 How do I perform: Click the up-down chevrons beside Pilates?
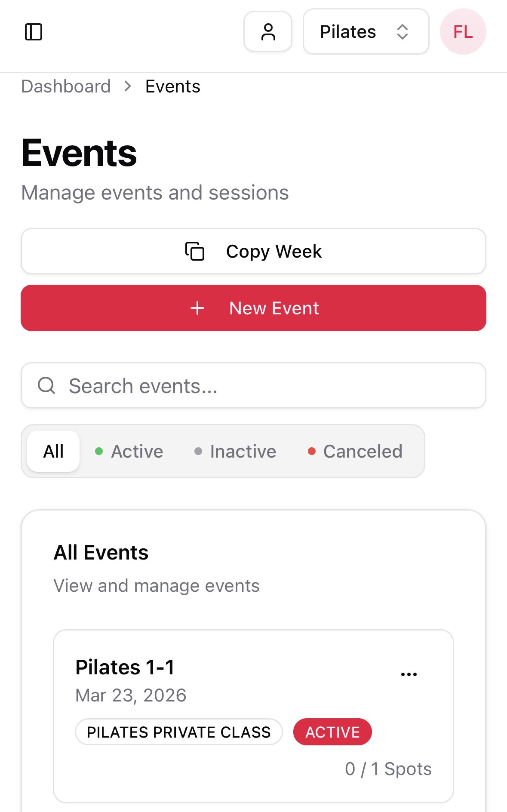coord(403,32)
